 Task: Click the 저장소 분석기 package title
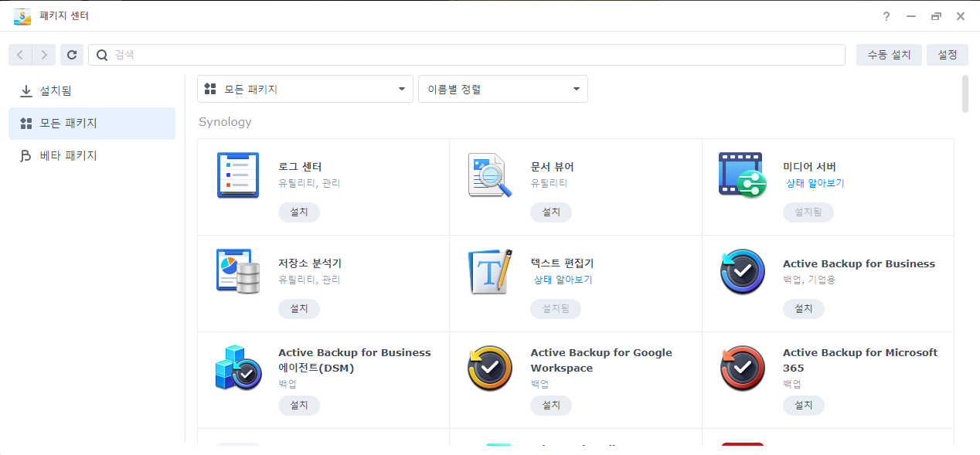pyautogui.click(x=310, y=263)
